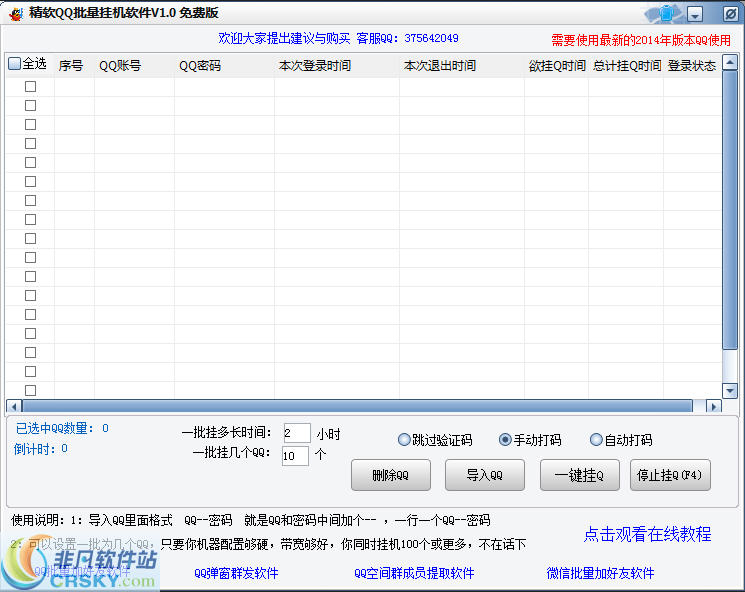Screen dimensions: 745x592
Task: Click the horizontal scrollbar thumb of the table
Action: coord(357,406)
